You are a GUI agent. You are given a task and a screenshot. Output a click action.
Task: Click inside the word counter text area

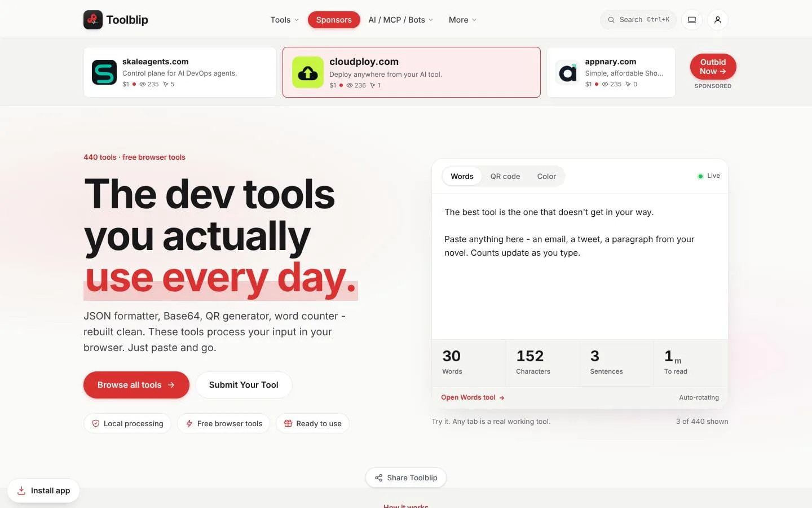click(580, 266)
